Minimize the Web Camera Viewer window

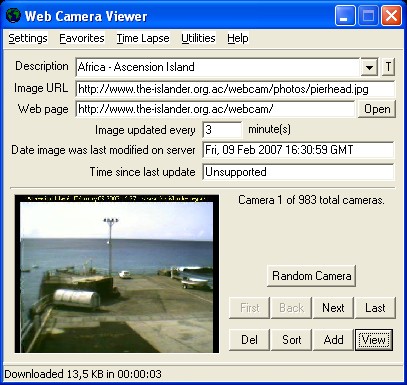tap(345, 16)
